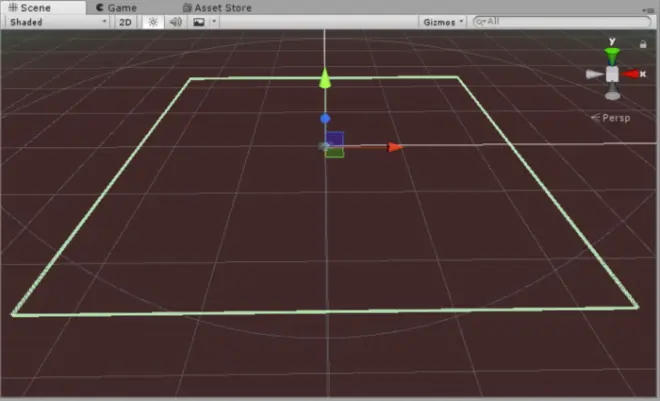Image resolution: width=660 pixels, height=401 pixels.
Task: Click the blue plane move handle square
Action: (x=335, y=139)
